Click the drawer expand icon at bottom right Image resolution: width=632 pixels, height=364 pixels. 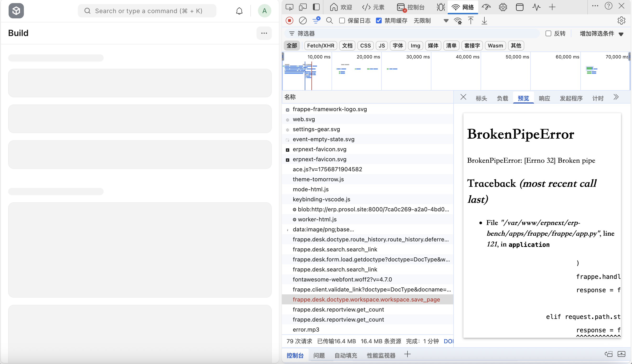621,354
